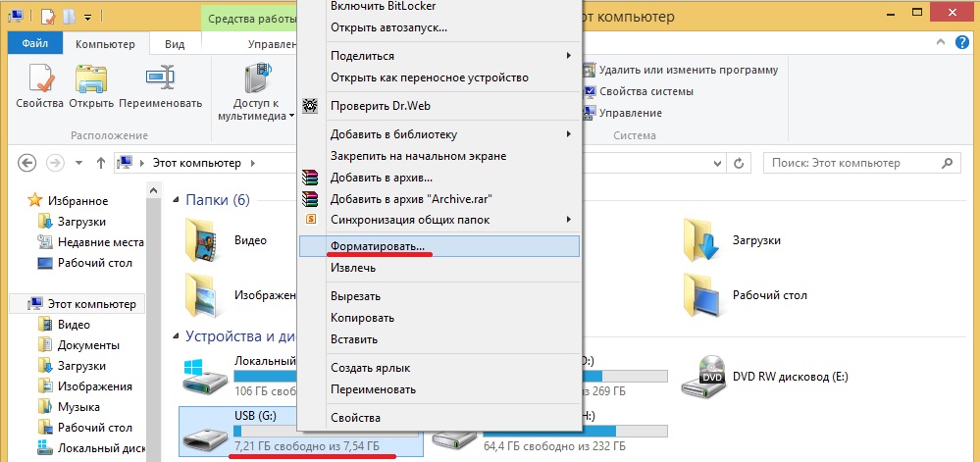Click the Свойства ribbon icon
This screenshot has width=980, height=462.
(39, 84)
